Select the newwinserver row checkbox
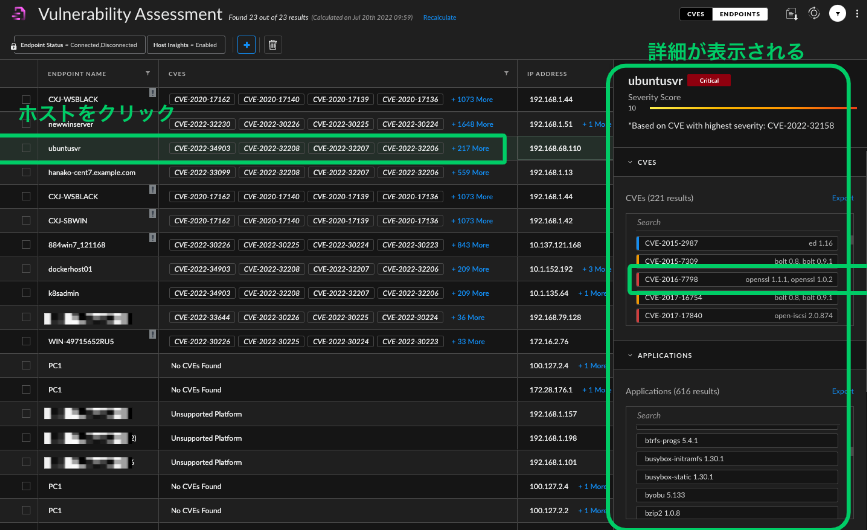This screenshot has width=867, height=530. 27,124
